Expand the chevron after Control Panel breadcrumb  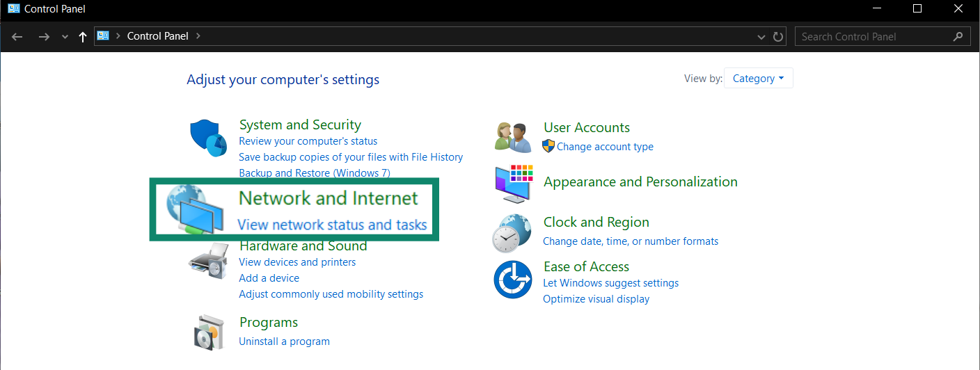(x=198, y=36)
